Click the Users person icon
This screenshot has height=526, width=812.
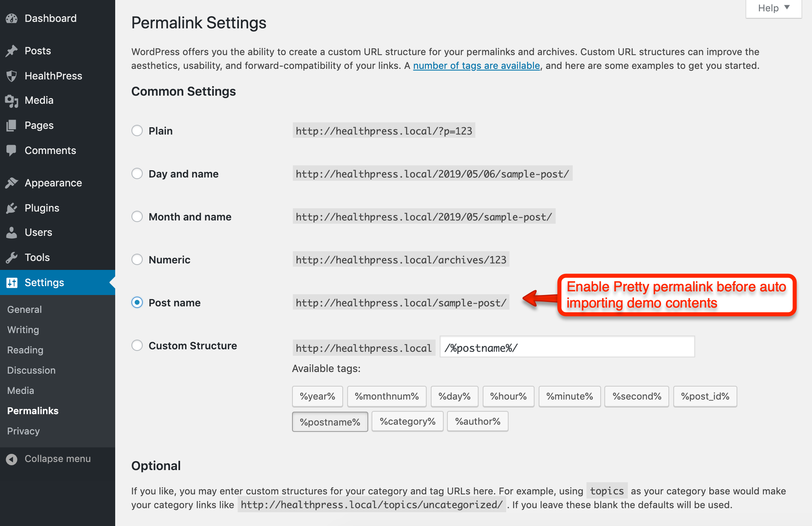[12, 233]
